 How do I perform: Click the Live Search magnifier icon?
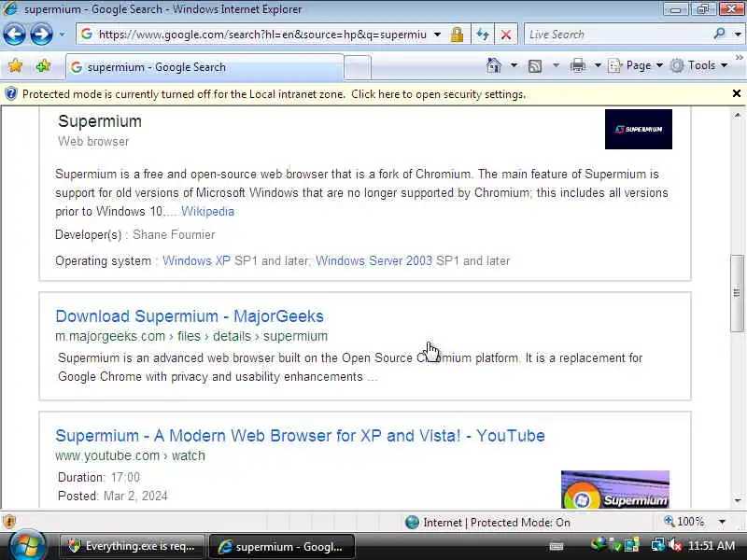coord(719,34)
